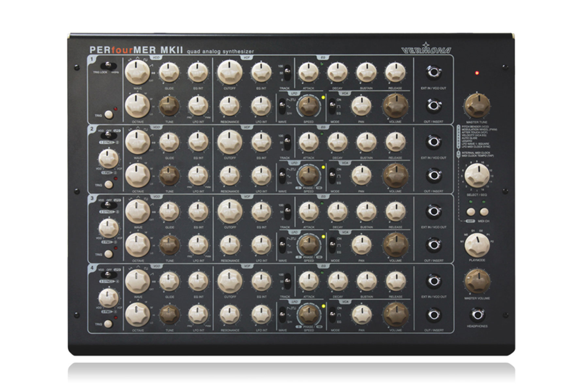Click channel 2 CUTOFF knob
The image size is (588, 392).
tap(230, 142)
